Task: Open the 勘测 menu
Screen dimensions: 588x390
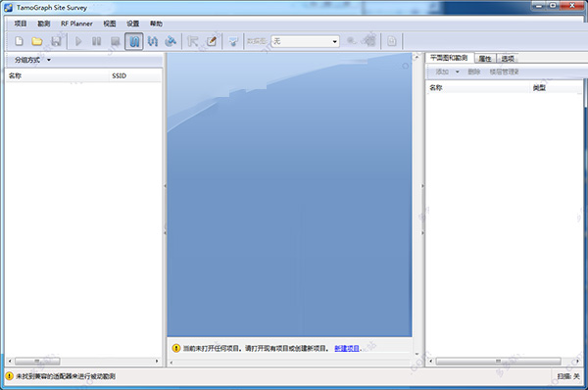Action: click(x=43, y=24)
